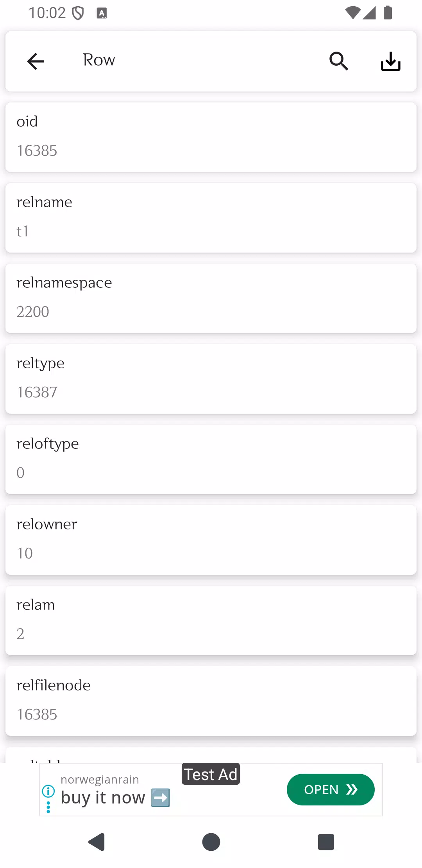Tap Android back navigation button
422x868 pixels.
click(x=97, y=842)
